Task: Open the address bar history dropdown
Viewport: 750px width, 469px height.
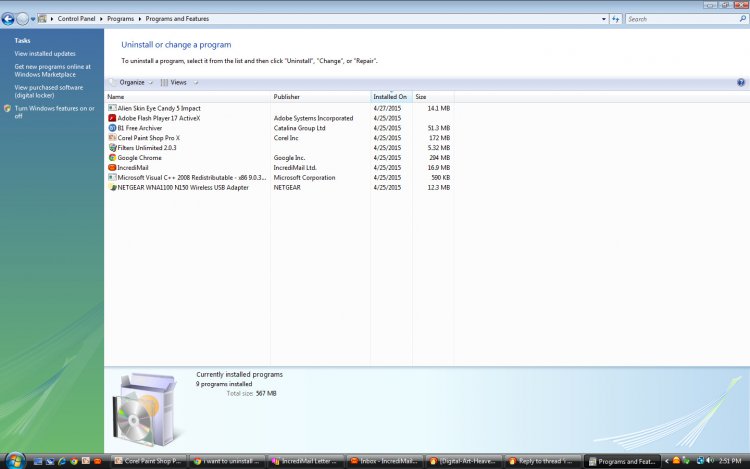Action: point(604,19)
